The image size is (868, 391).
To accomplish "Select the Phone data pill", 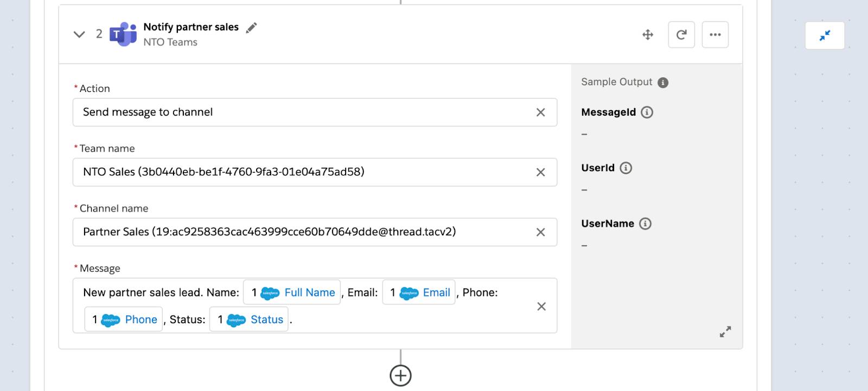I will [x=123, y=319].
